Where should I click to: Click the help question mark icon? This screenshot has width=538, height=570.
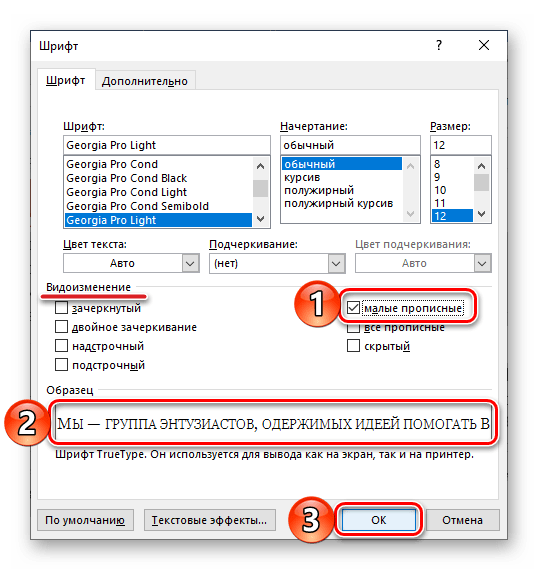pos(439,45)
